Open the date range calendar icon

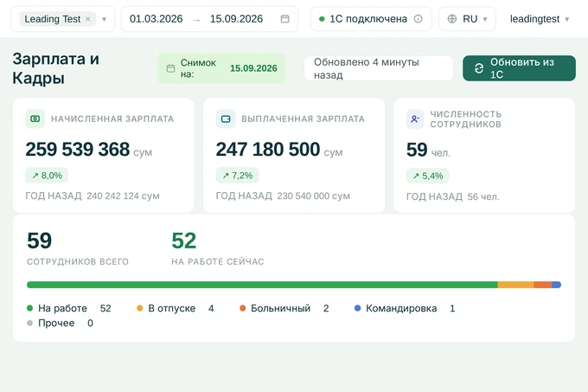coord(285,19)
